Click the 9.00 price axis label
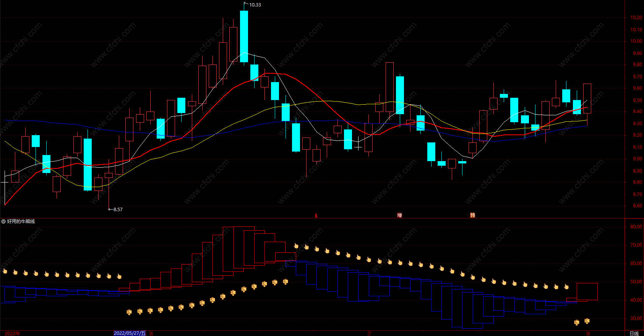Image resolution: width=644 pixels, height=336 pixels. [638, 159]
